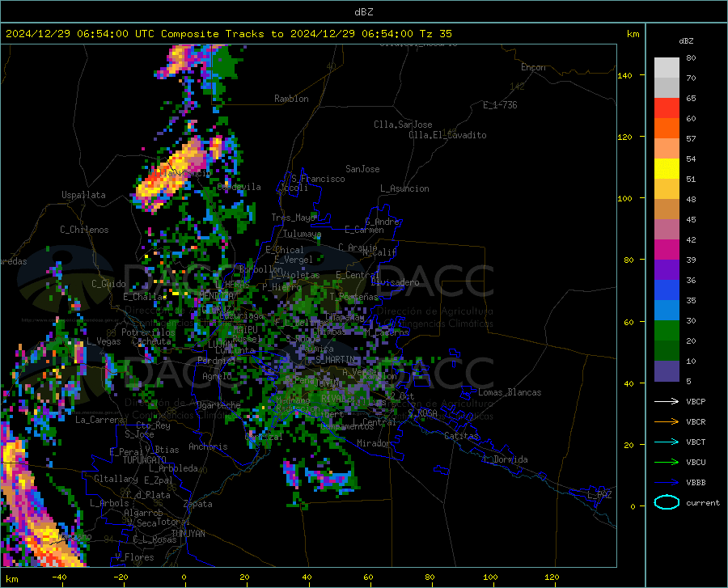
Task: Click the white VBCP arrow legend icon
Action: [x=667, y=401]
